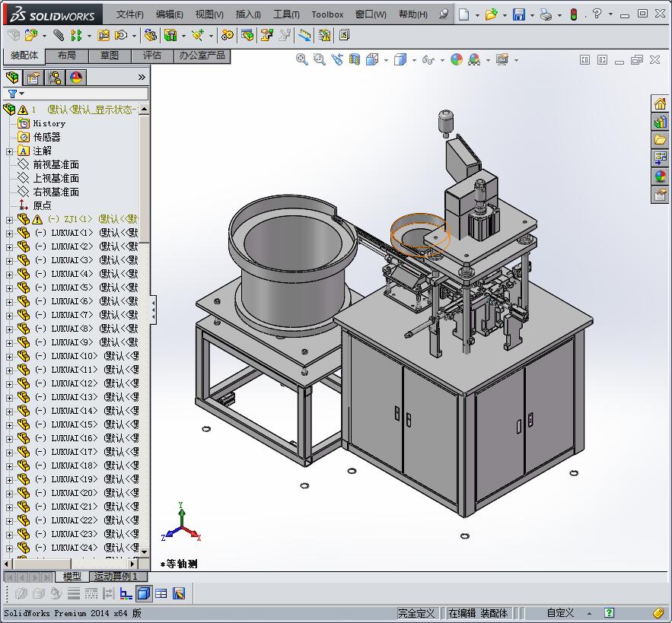Click the Print icon in the toolbar
This screenshot has height=623, width=672.
546,14
